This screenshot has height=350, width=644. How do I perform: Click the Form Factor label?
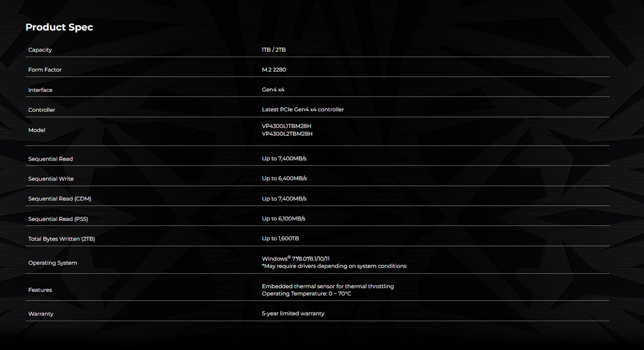coord(45,70)
